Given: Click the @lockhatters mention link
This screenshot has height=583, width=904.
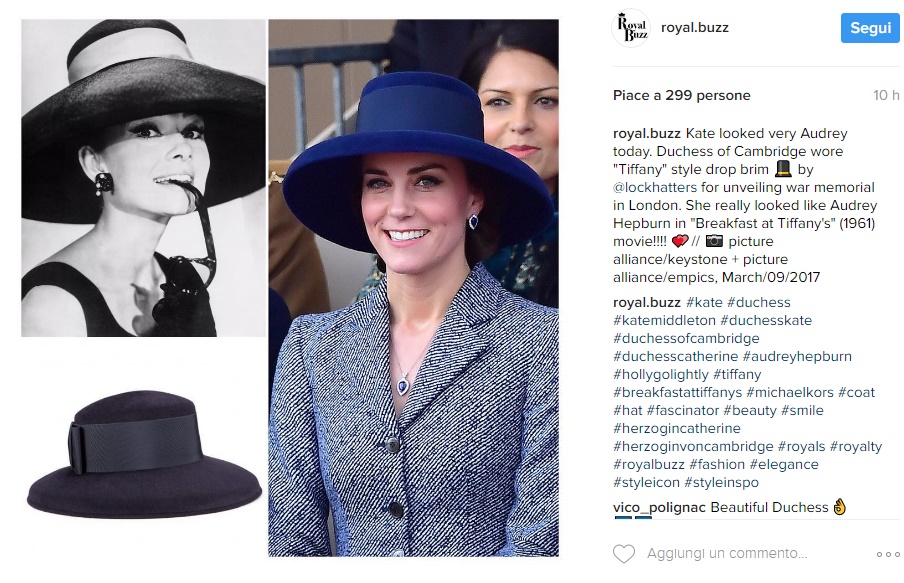Looking at the screenshot, I should click(655, 187).
